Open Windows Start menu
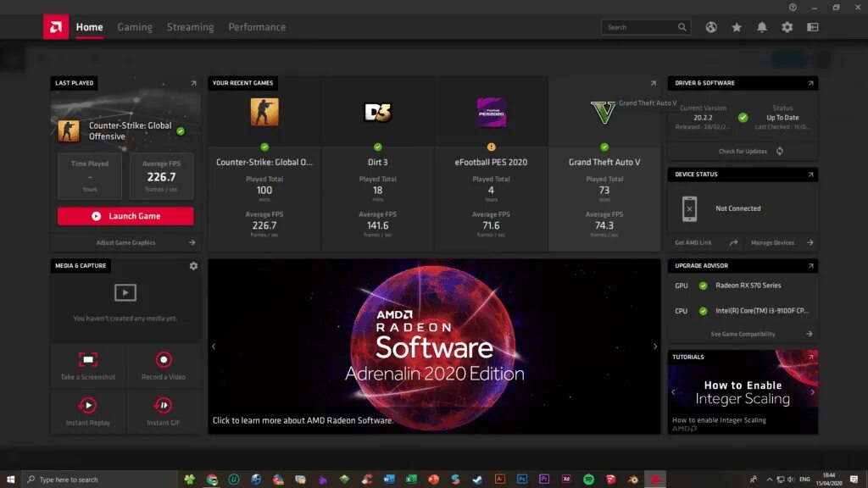868x488 pixels. (x=10, y=480)
